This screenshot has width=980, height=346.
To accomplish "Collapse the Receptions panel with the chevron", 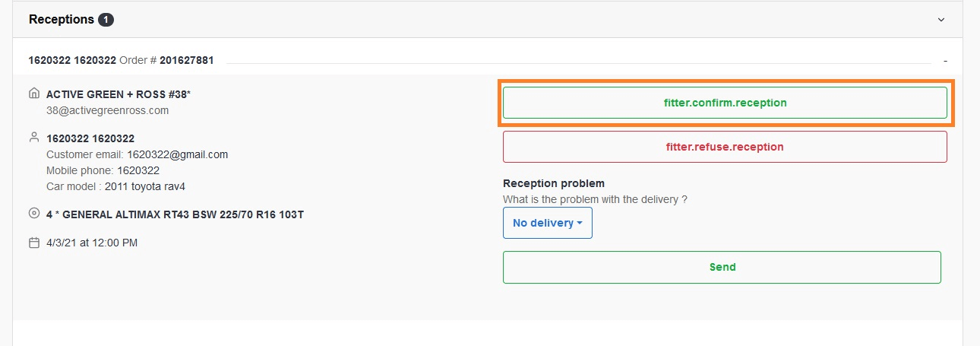I will [941, 20].
